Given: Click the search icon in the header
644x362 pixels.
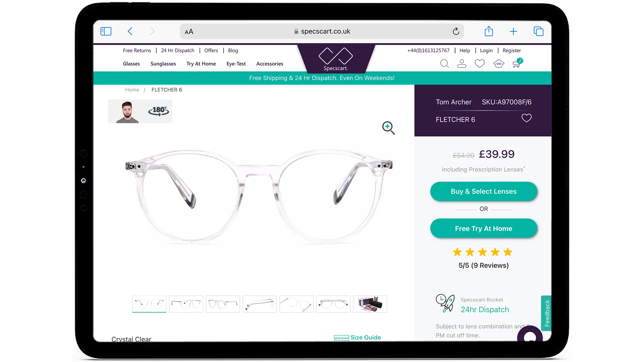Looking at the screenshot, I should (x=444, y=63).
